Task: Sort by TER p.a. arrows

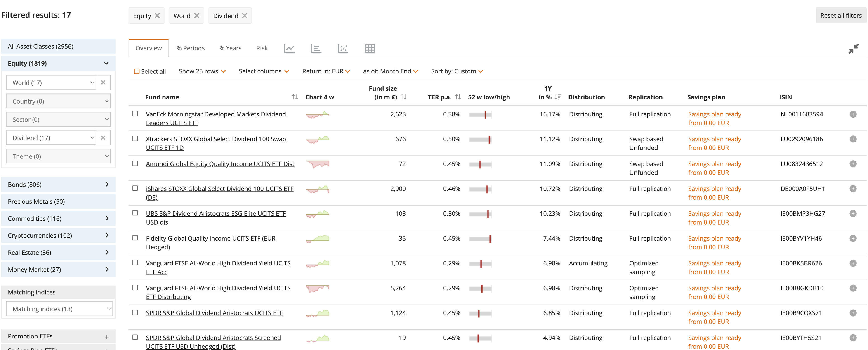Action: coord(458,97)
